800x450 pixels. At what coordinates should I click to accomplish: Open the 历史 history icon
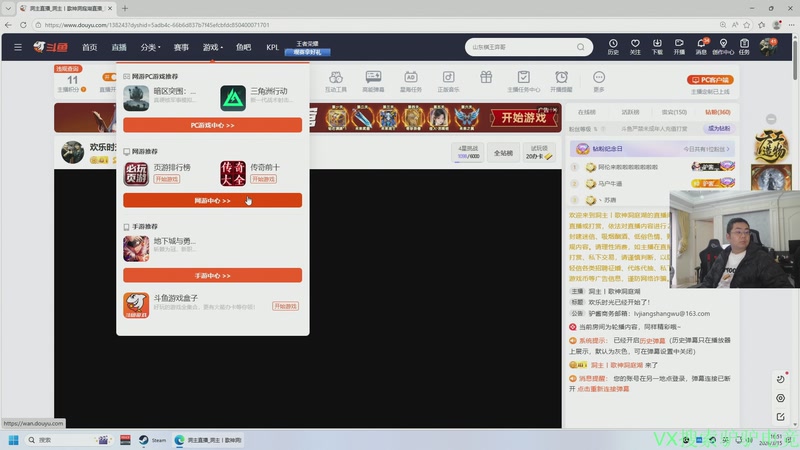(x=613, y=47)
